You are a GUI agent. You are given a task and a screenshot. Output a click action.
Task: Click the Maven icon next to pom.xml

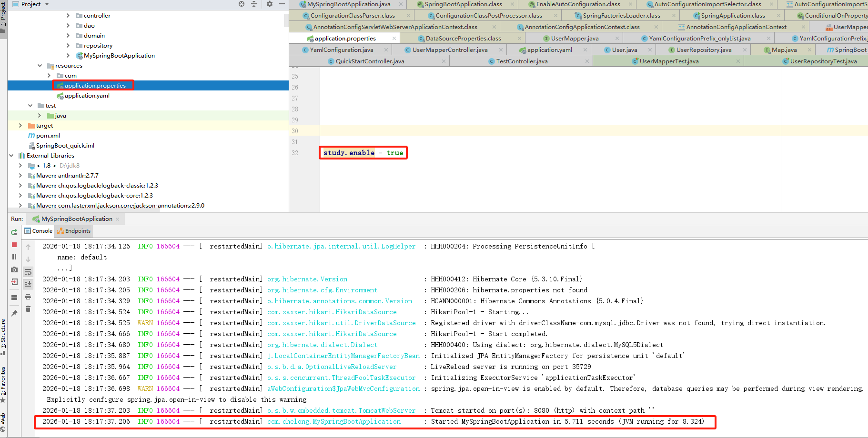pyautogui.click(x=31, y=136)
